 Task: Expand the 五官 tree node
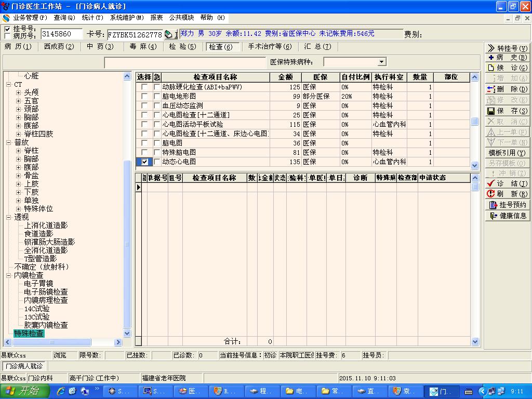coord(19,101)
